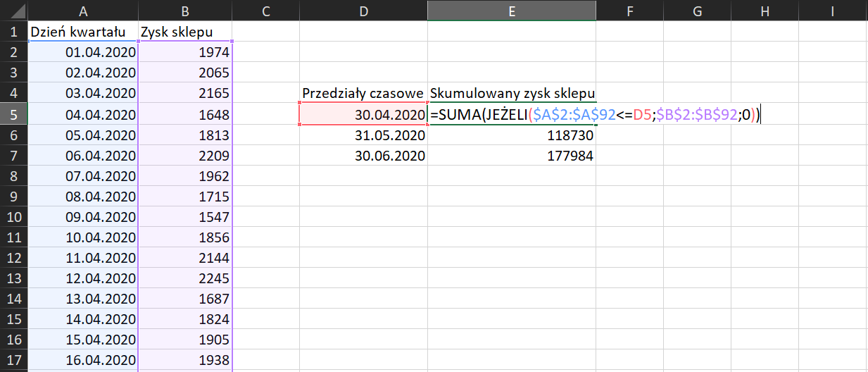Click the date cell 13.04.2020
This screenshot has height=372, width=868.
point(83,299)
